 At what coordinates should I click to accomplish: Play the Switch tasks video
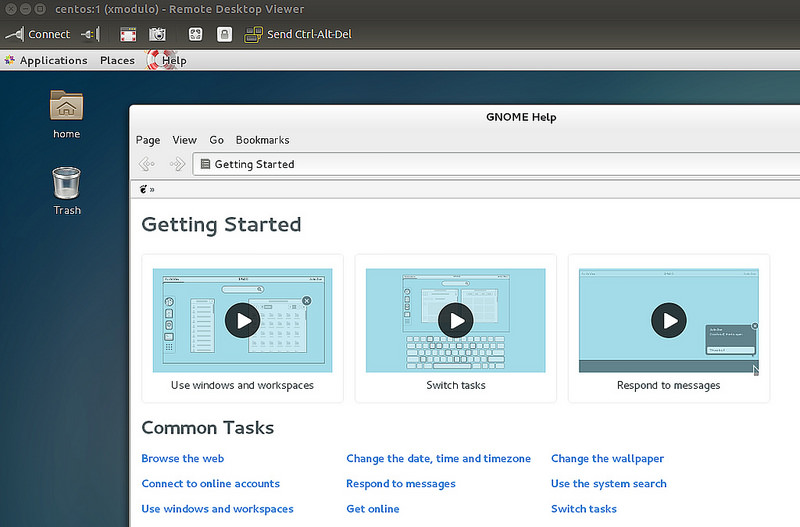click(x=456, y=320)
